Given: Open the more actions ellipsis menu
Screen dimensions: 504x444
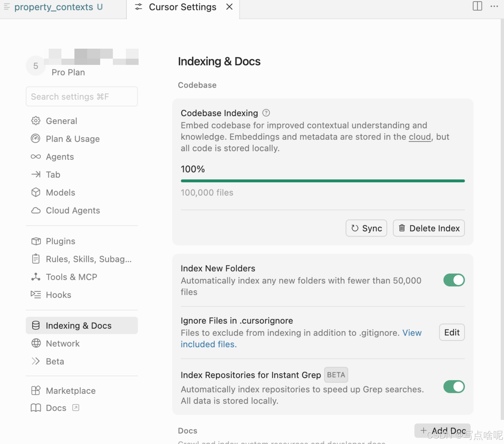Looking at the screenshot, I should tap(494, 6).
